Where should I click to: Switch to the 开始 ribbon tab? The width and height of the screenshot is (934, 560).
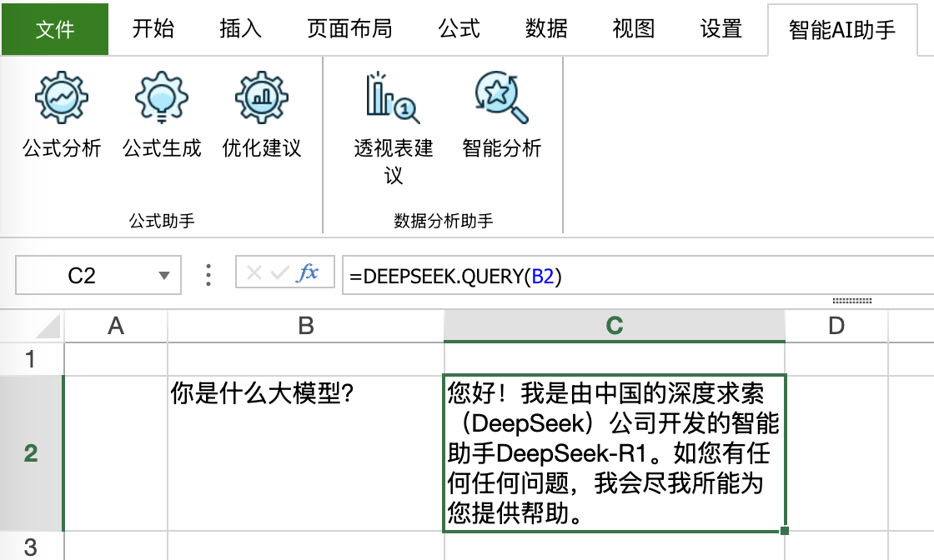point(153,27)
